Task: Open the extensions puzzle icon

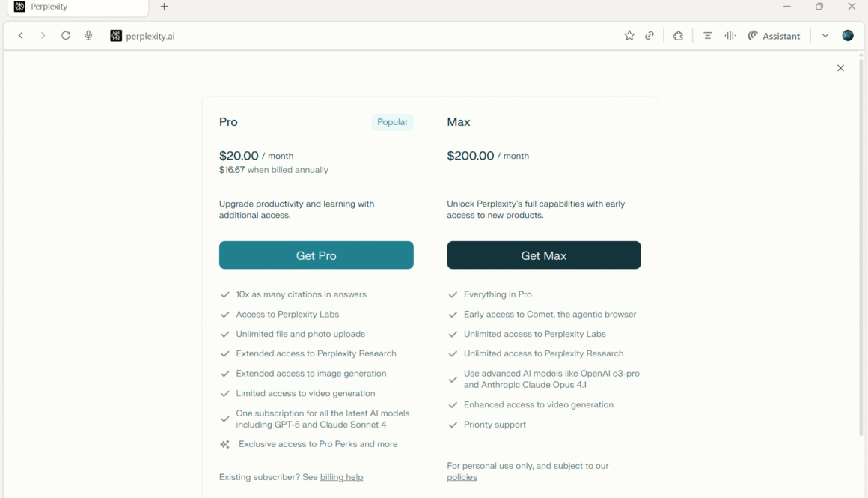Action: (678, 36)
